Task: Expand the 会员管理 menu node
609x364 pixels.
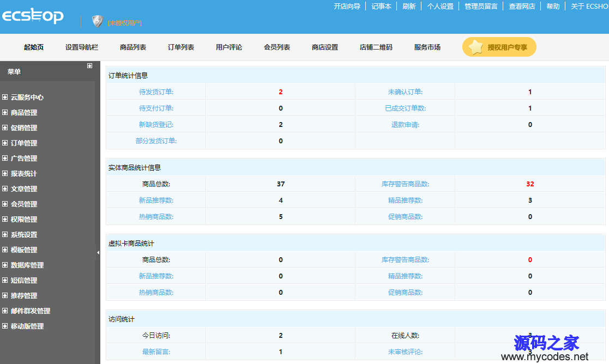Action: (x=5, y=204)
